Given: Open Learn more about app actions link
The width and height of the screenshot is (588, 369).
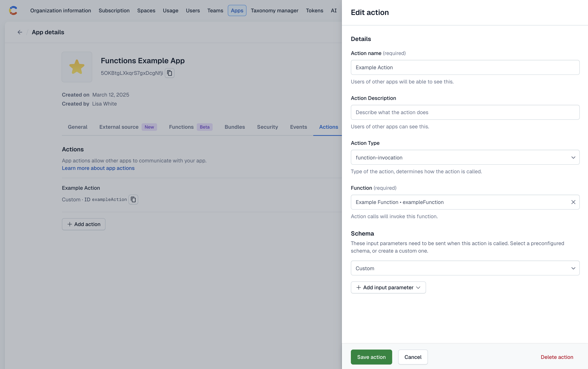Looking at the screenshot, I should [x=98, y=168].
